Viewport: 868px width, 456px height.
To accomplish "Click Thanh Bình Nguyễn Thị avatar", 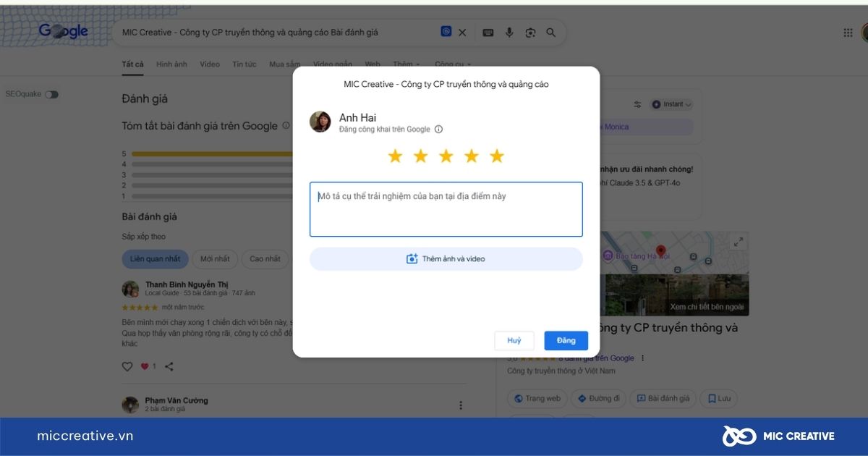I will (131, 290).
